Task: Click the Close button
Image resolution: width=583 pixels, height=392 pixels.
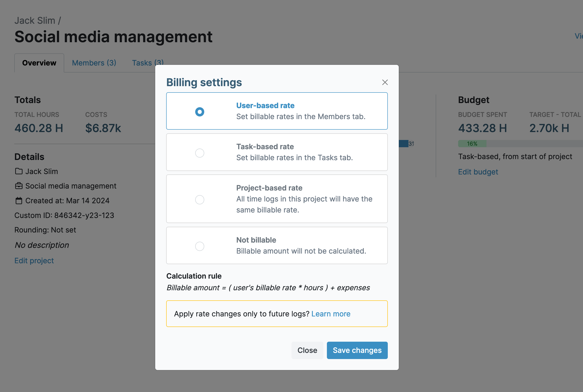Action: (x=307, y=350)
